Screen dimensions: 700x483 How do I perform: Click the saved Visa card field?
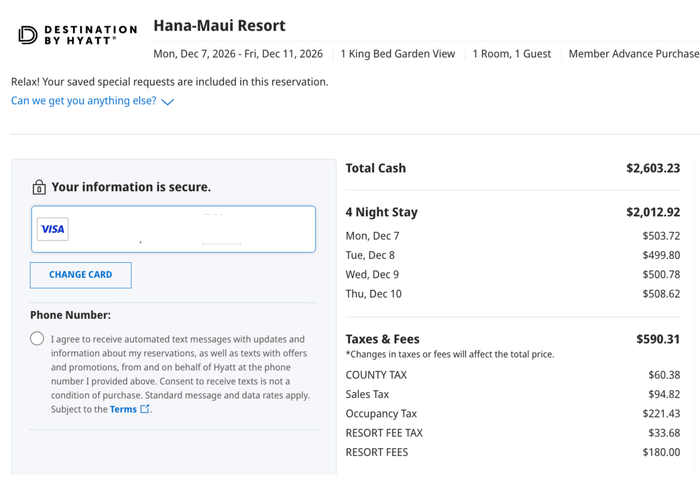[x=173, y=229]
